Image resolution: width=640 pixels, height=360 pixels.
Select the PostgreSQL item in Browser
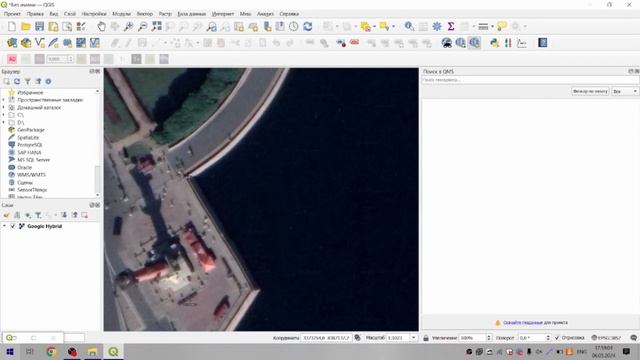click(30, 145)
